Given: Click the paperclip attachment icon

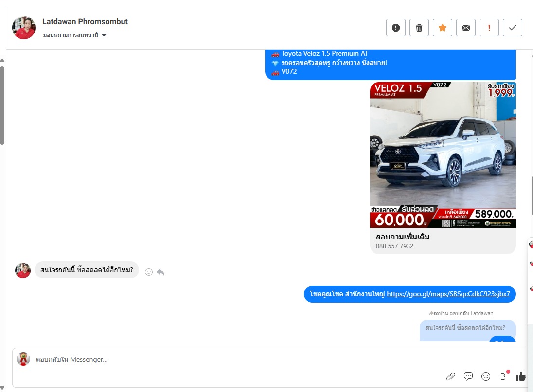Looking at the screenshot, I should coord(451,376).
